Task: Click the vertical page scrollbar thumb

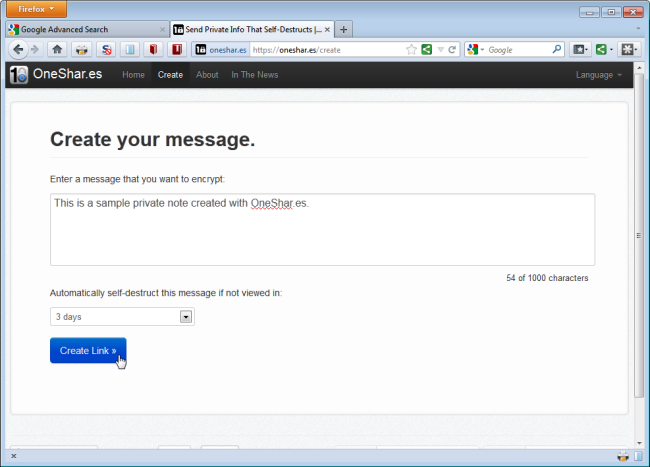Action: tap(639, 235)
